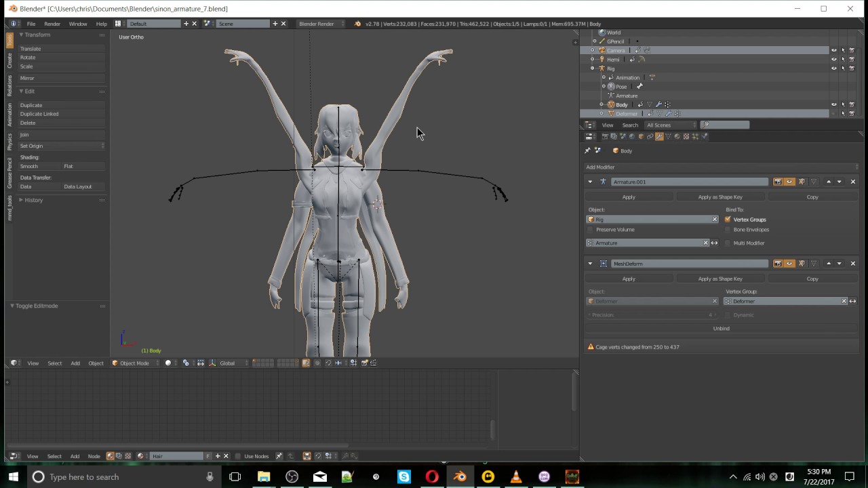868x488 pixels.
Task: Hide the Camera object in outliner
Action: click(834, 50)
